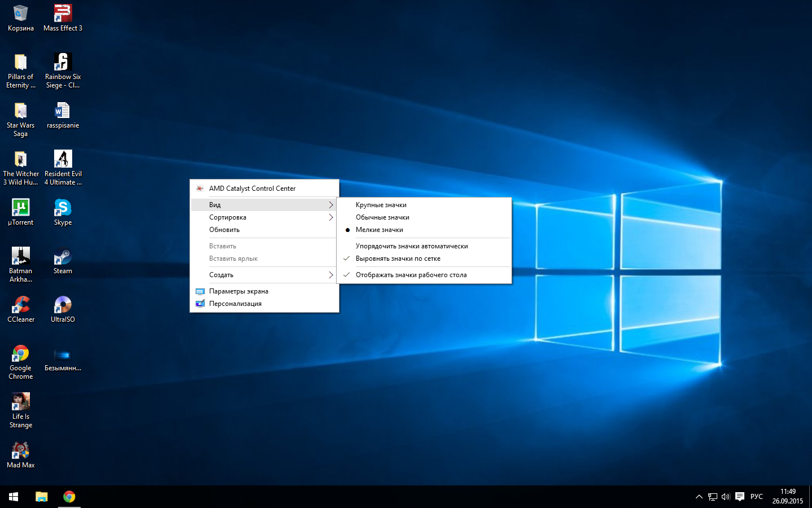Open the Корзина recycle bin icon

(21, 18)
